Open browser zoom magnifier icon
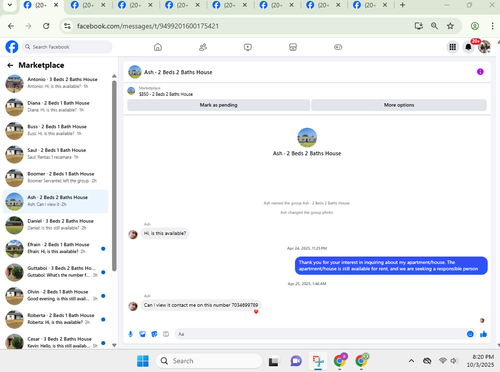The height and width of the screenshot is (372, 500). 434,26
